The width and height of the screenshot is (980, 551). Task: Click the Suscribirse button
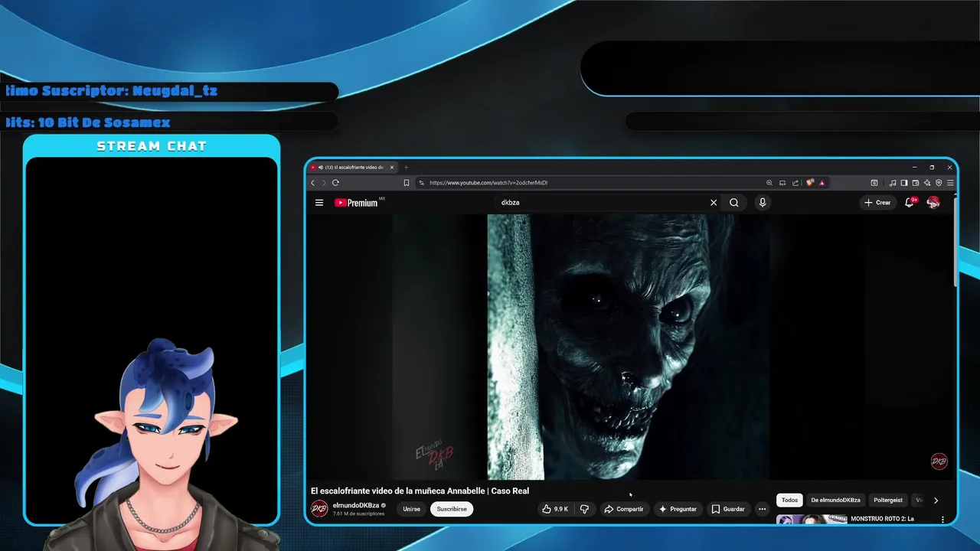click(x=452, y=509)
